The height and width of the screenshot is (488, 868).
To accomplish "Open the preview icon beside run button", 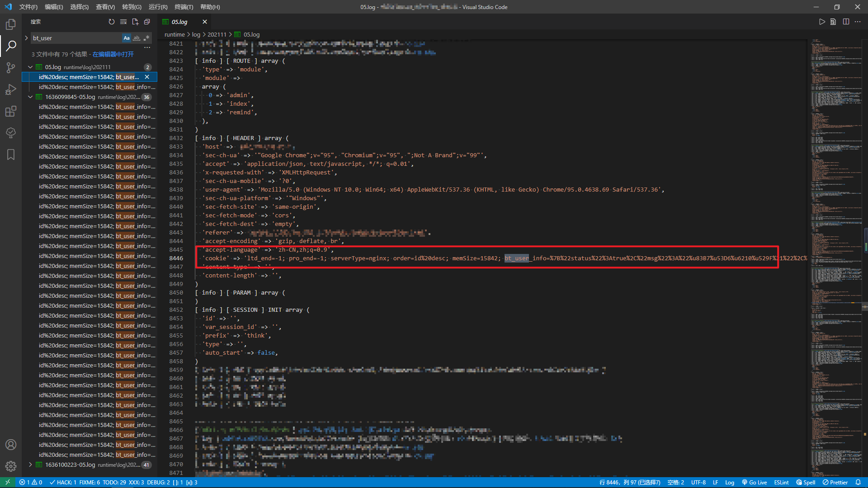I will (833, 22).
